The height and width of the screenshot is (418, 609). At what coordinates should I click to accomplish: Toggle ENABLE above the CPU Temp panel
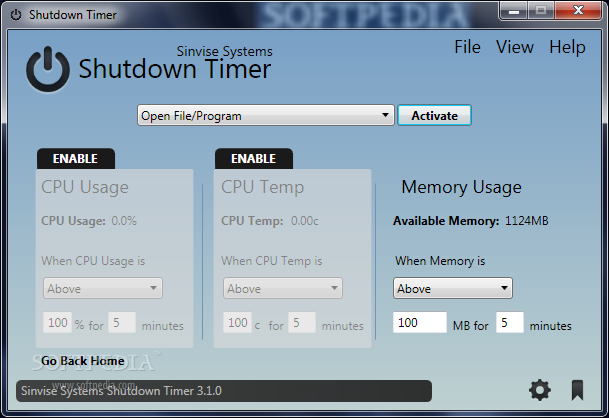pos(254,158)
